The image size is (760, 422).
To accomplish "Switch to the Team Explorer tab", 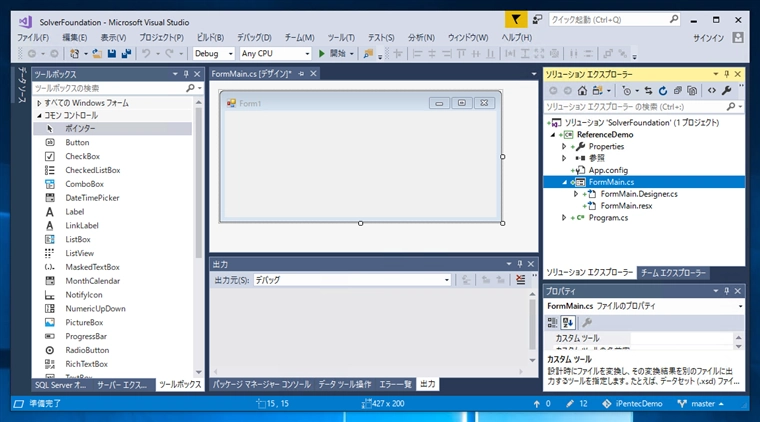I will [673, 273].
